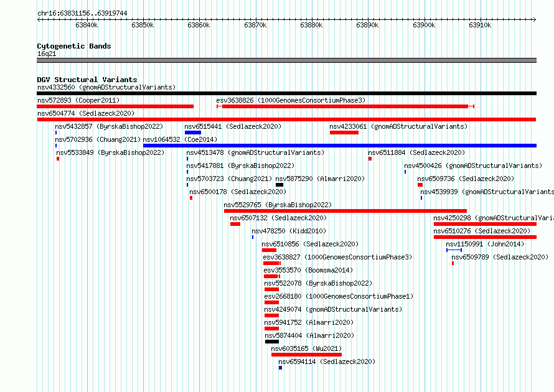Screen dimensions: 554x392
Task: Select the nsv5533849 (ByrskaBishop2022) label
Action: 110,152
